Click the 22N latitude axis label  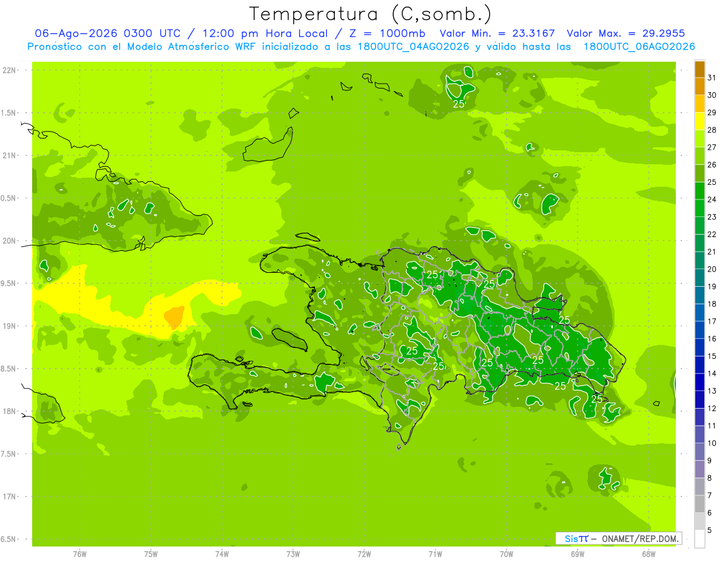point(10,70)
